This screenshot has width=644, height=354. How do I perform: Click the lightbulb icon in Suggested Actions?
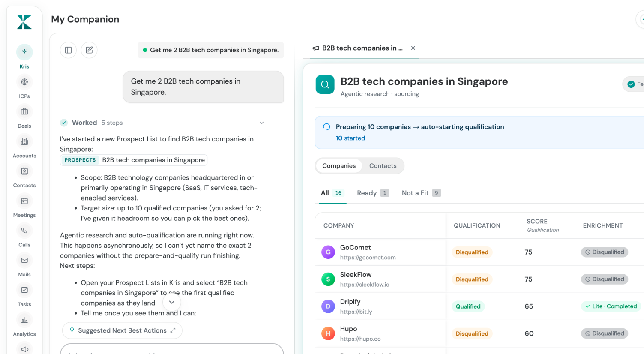point(72,330)
